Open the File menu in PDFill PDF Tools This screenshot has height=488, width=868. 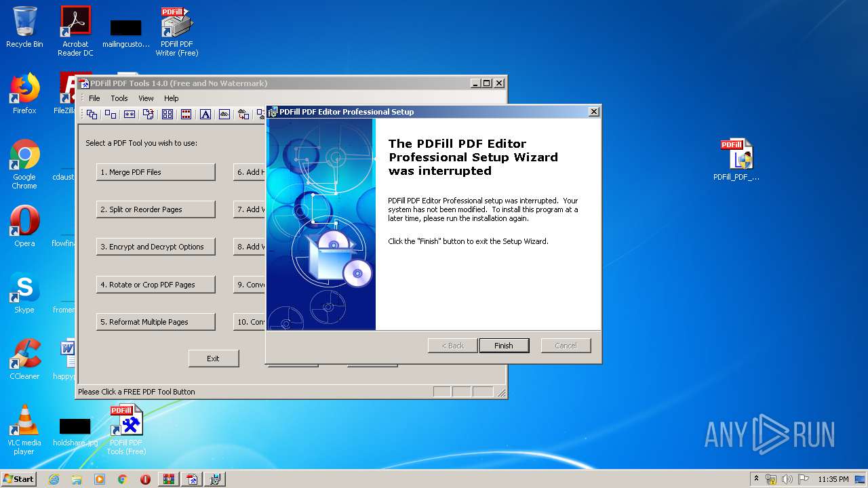point(94,98)
